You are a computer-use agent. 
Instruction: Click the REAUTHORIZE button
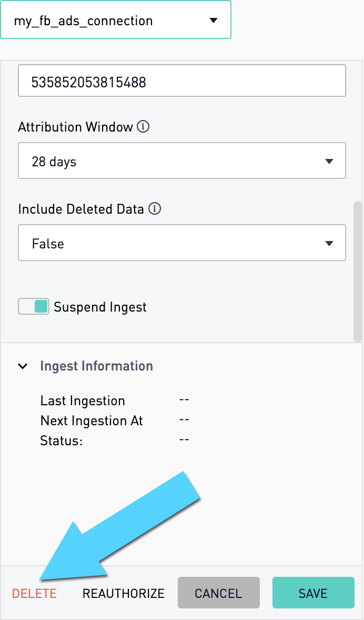[x=123, y=593]
